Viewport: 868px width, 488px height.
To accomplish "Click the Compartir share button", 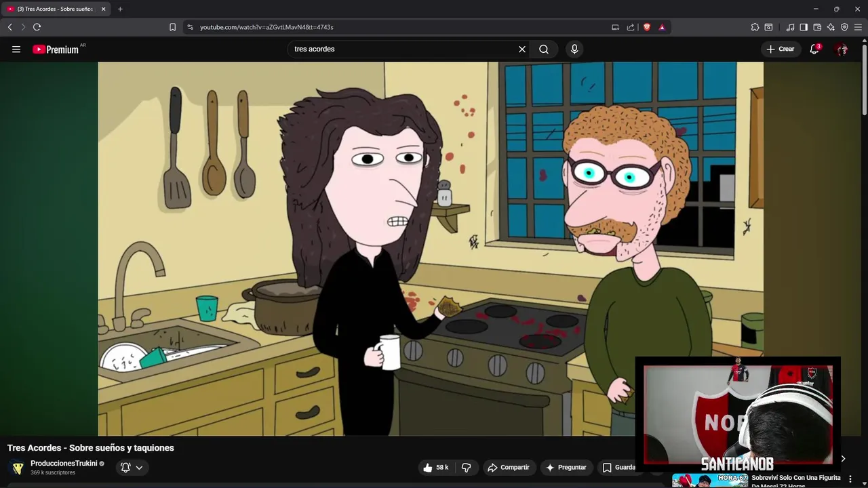I will point(509,468).
